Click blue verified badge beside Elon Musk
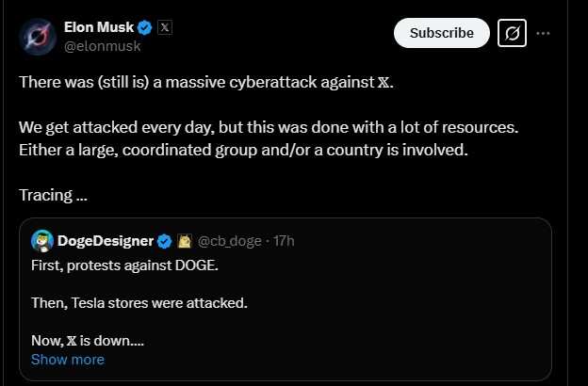 [145, 26]
